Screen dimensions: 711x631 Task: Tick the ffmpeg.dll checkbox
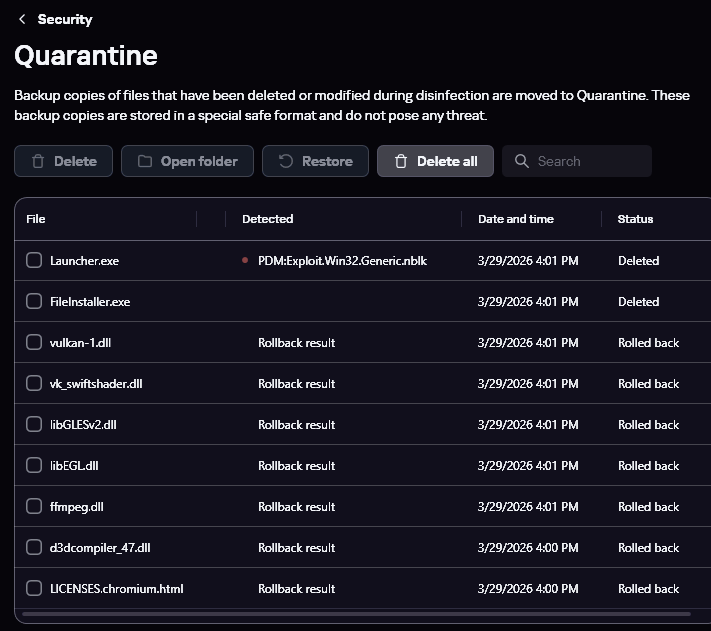[x=34, y=506]
